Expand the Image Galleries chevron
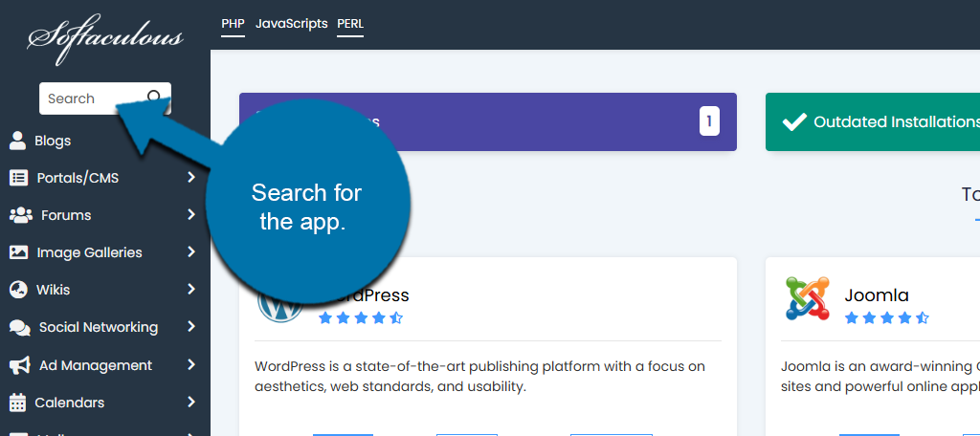This screenshot has width=980, height=436. pyautogui.click(x=191, y=252)
